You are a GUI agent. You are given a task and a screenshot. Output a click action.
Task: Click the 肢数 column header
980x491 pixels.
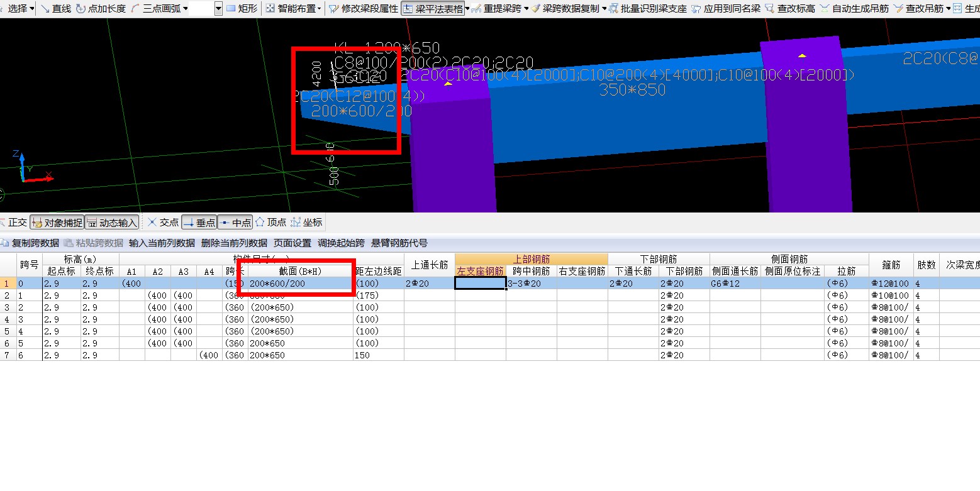coord(926,265)
